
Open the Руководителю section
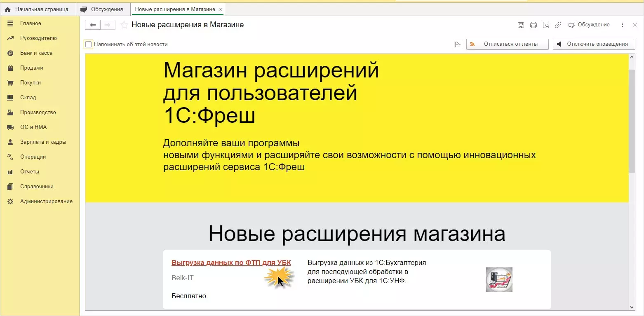click(38, 38)
